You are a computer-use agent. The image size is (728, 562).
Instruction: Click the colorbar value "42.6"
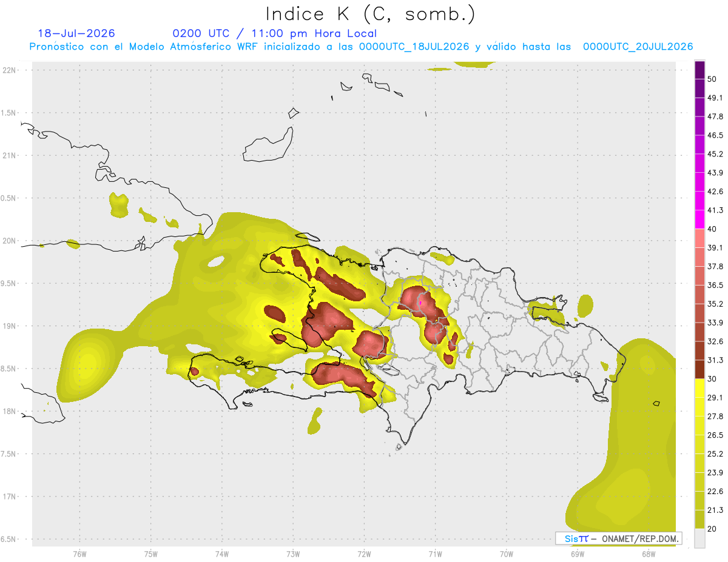(x=715, y=192)
